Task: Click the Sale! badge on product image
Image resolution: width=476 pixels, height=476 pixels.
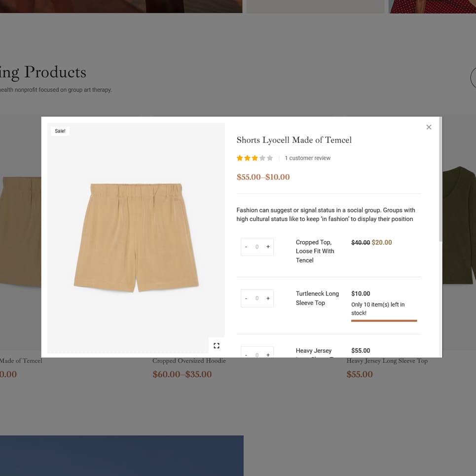Action: (60, 131)
